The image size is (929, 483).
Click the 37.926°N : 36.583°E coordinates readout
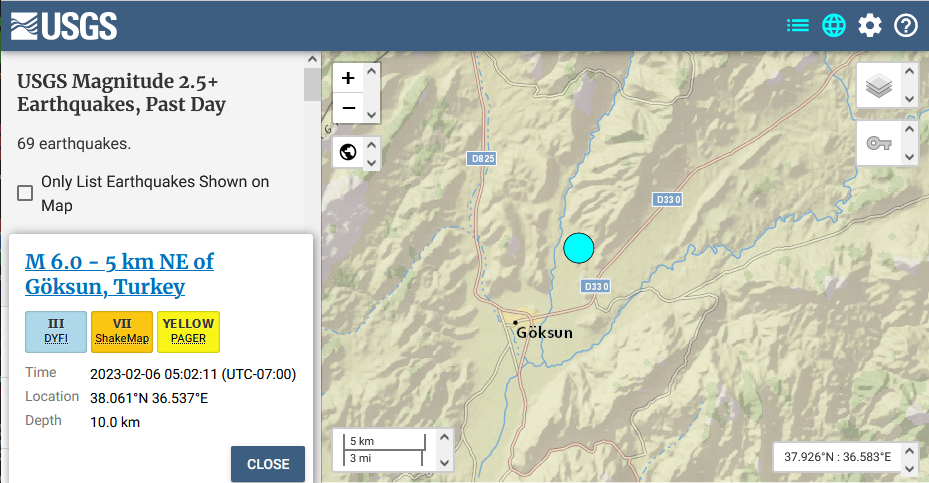(x=837, y=457)
